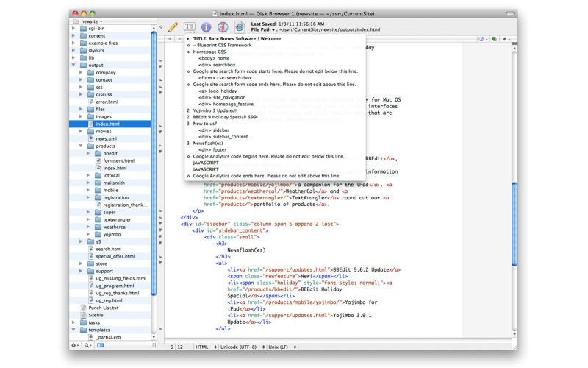
Task: Click the cgi-bin folder icon
Action: coord(83,28)
